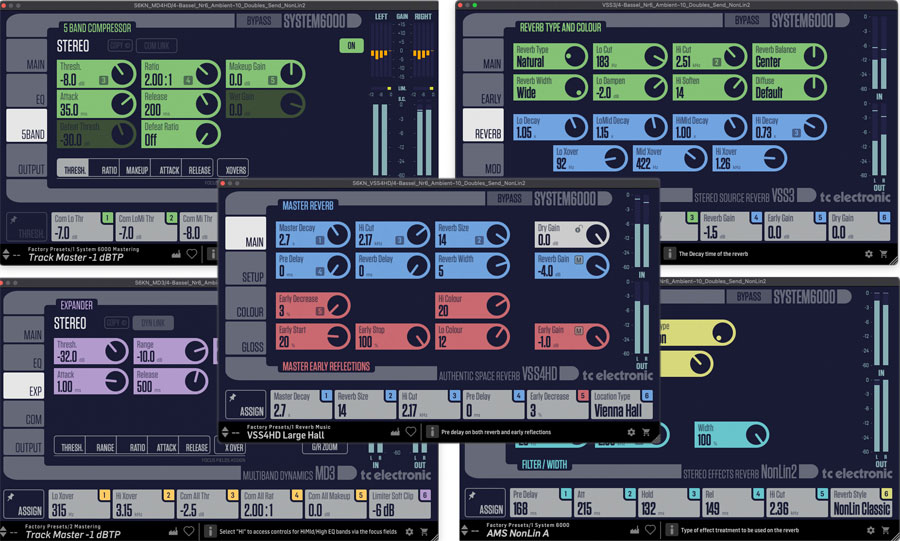Click the shopping cart in MD3 window
The image size is (900, 541).
click(x=424, y=532)
